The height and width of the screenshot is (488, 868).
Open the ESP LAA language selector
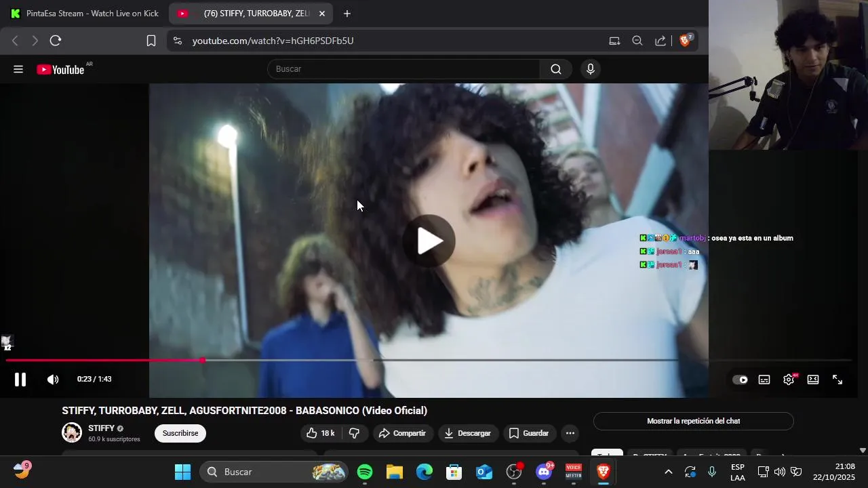(738, 472)
